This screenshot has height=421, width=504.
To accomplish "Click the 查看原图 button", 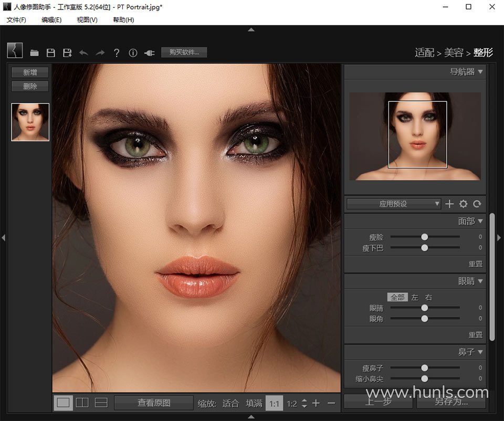I will pyautogui.click(x=154, y=403).
